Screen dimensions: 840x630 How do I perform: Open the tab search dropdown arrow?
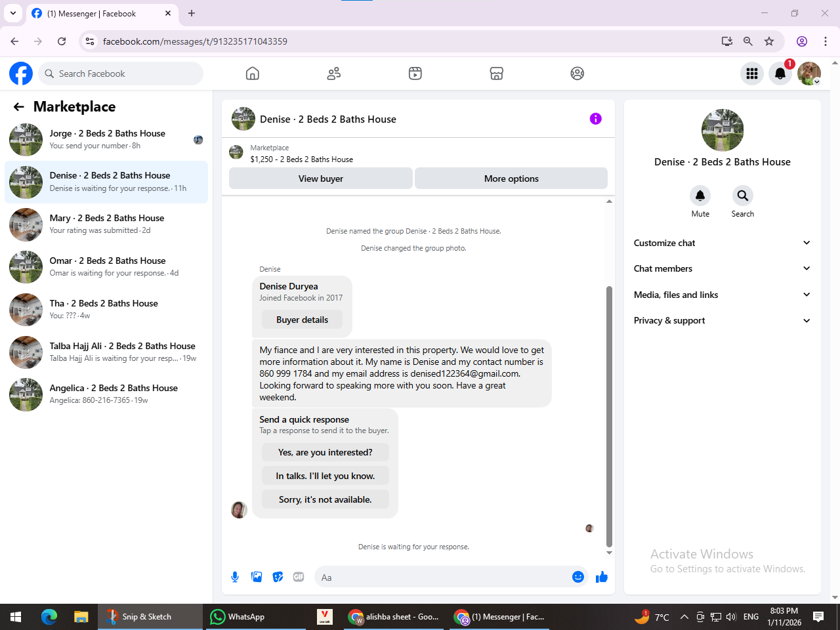(13, 13)
